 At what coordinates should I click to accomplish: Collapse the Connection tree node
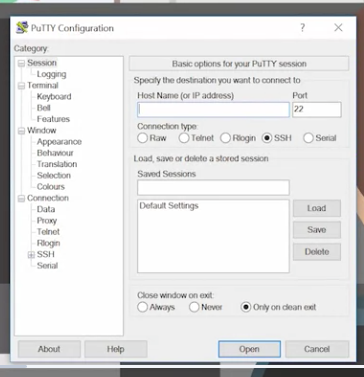pyautogui.click(x=21, y=199)
